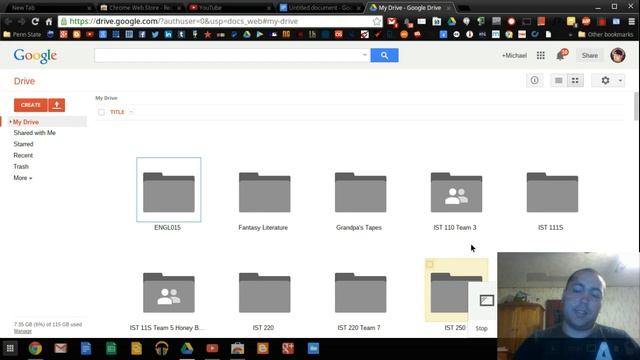This screenshot has height=360, width=640.
Task: Tick the select-all checkbox beside TITLE
Action: [101, 112]
